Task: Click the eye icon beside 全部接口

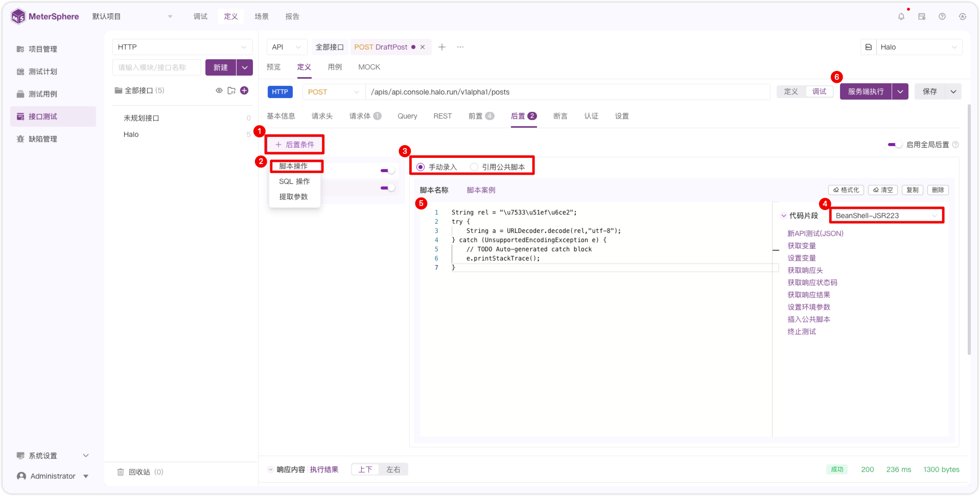Action: pyautogui.click(x=219, y=90)
